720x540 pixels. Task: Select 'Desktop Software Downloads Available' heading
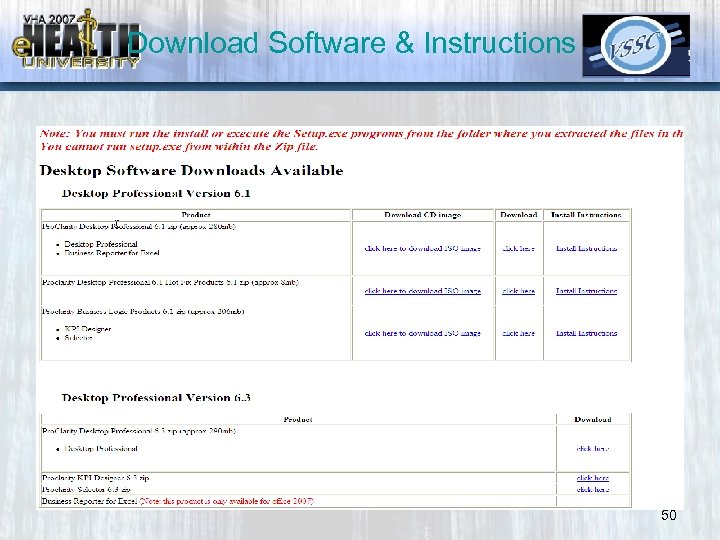click(191, 171)
